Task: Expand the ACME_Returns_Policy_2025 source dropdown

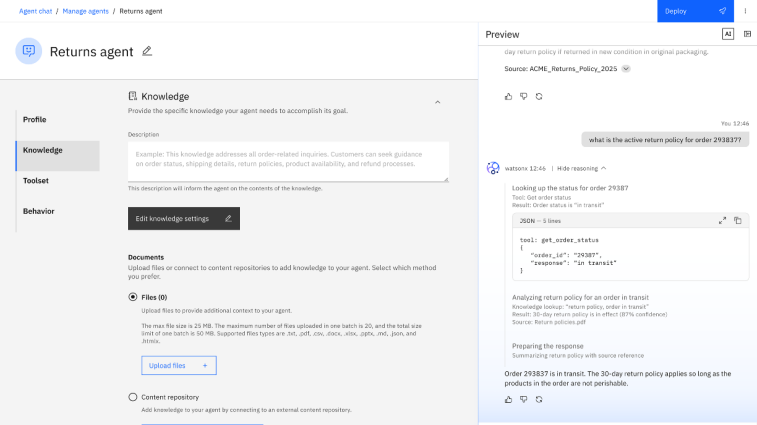Action: [x=626, y=69]
